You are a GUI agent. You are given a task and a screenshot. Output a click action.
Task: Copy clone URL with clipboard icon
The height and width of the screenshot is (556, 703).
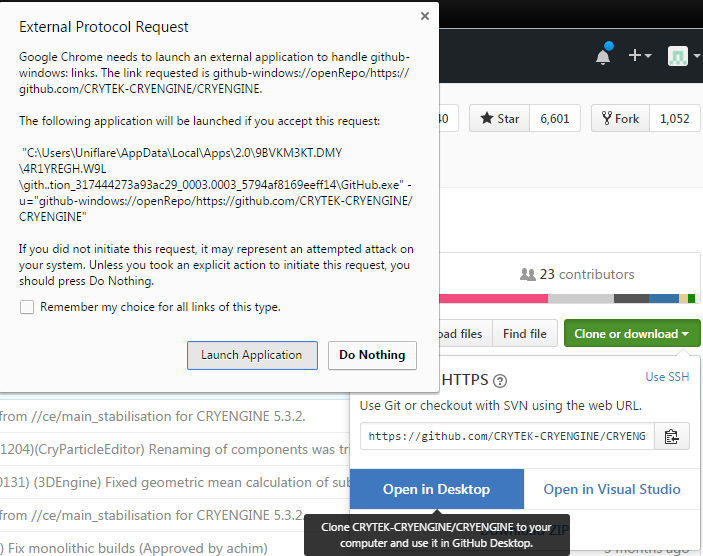pyautogui.click(x=672, y=436)
